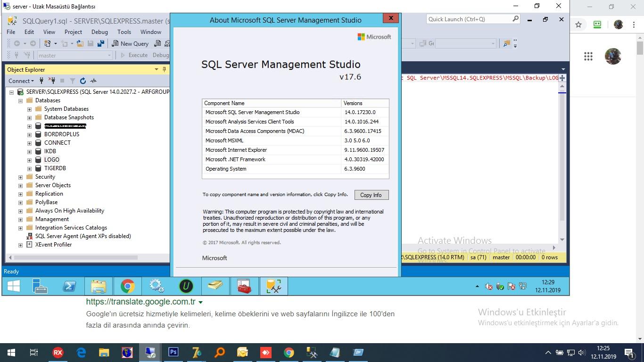This screenshot has height=362, width=644.
Task: Open the Google apps grid in Chrome
Action: point(588,57)
